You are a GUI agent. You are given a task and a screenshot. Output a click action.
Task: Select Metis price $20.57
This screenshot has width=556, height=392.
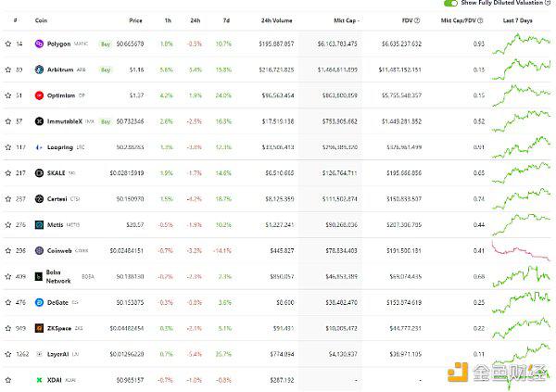pos(135,225)
